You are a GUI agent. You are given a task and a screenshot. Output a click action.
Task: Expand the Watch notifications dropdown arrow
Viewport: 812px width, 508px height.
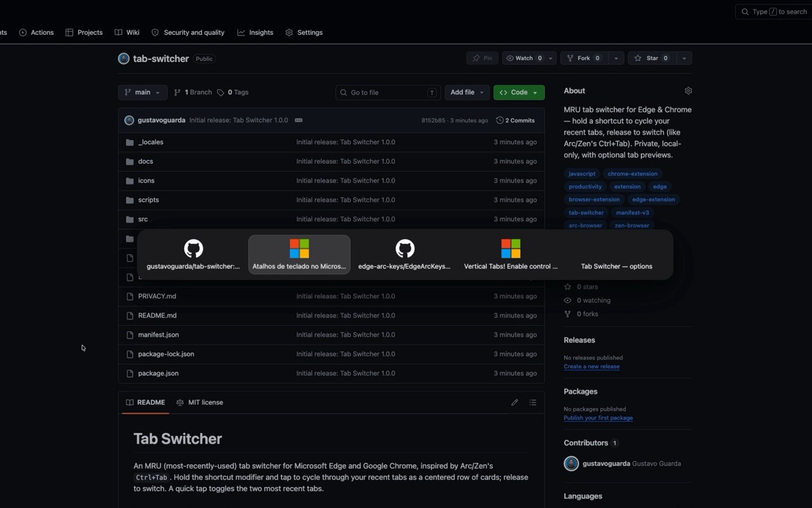click(551, 58)
